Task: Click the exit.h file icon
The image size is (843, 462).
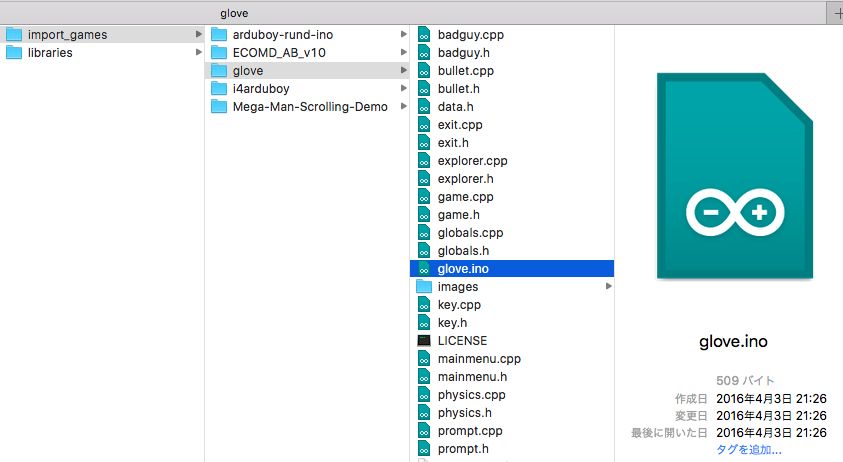Action: [424, 143]
